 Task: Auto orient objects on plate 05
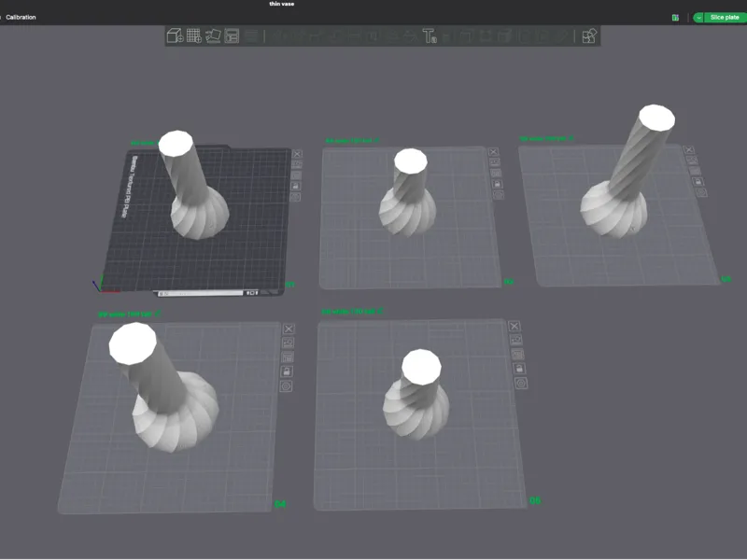point(516,340)
